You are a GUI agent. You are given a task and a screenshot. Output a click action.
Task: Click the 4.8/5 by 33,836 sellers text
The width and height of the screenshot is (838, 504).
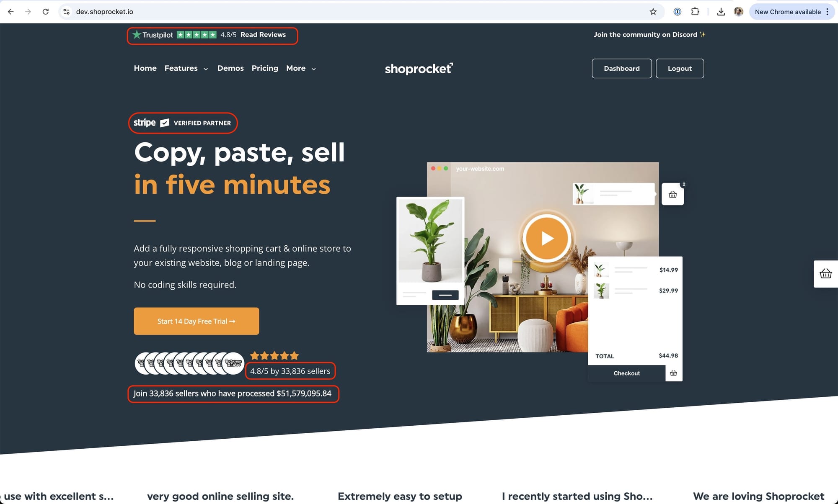click(290, 371)
